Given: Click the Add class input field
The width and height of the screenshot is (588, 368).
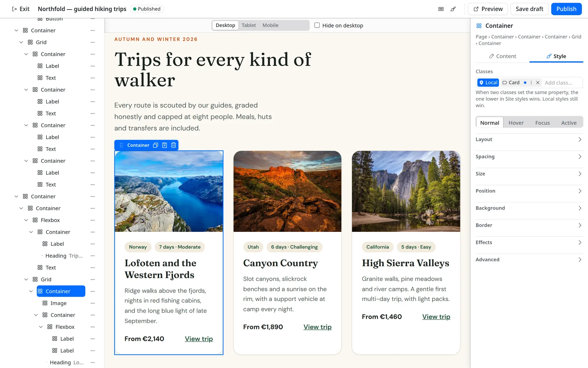Looking at the screenshot, I should tap(563, 82).
